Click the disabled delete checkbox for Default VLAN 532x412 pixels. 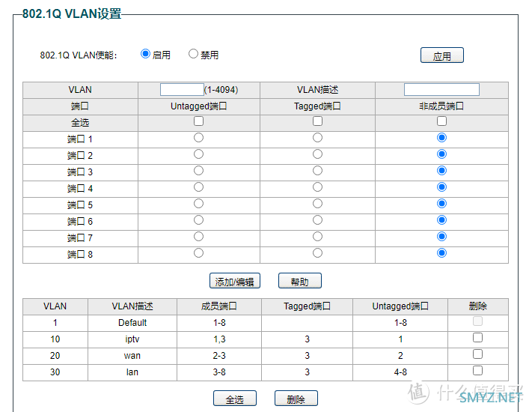[477, 321]
